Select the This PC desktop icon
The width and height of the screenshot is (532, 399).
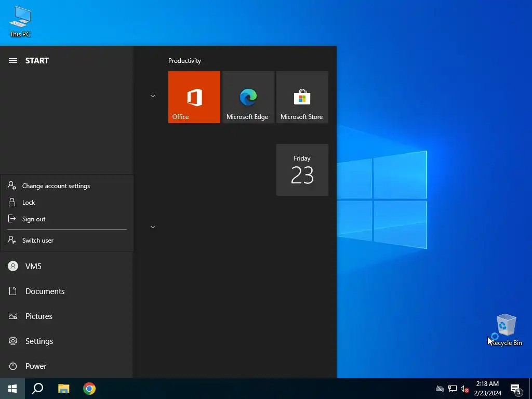(x=20, y=21)
